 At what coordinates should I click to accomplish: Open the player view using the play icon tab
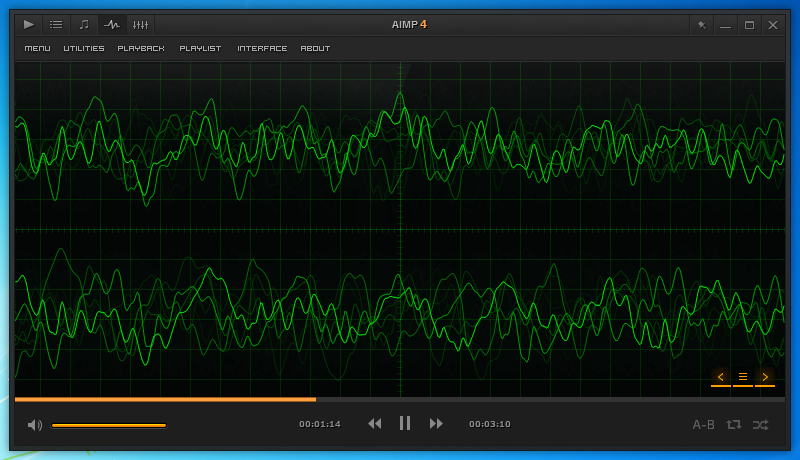29,24
